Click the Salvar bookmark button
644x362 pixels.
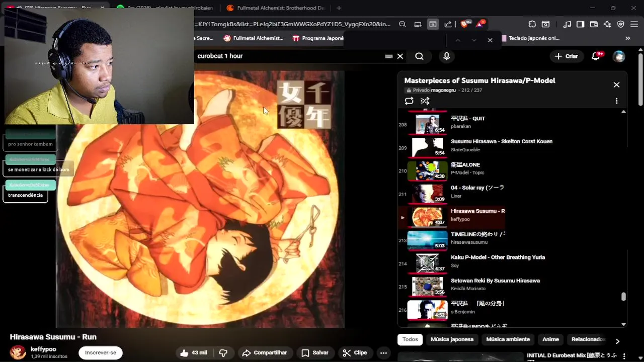[315, 353]
